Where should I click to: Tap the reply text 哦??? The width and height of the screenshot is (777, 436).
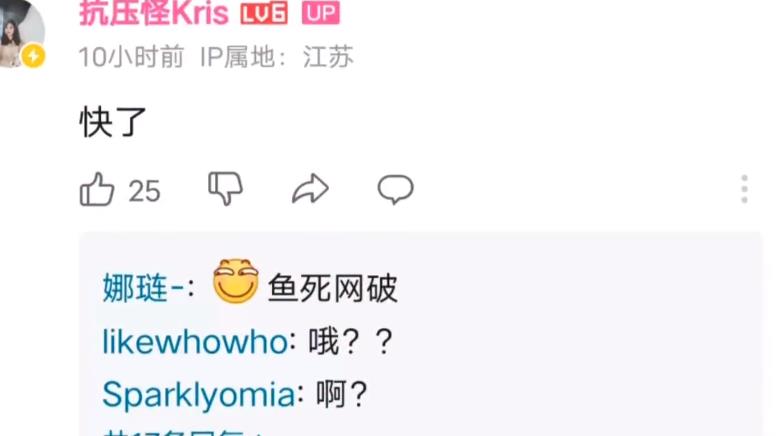pyautogui.click(x=351, y=342)
